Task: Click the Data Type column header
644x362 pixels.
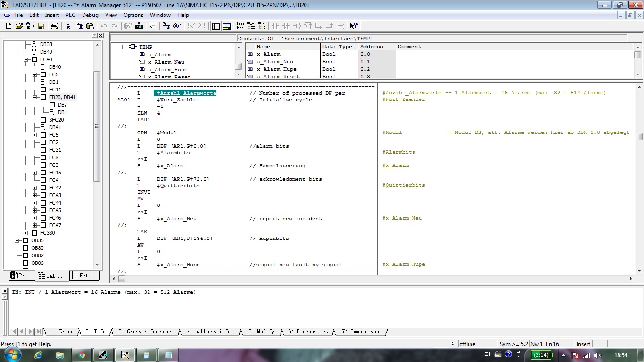Action: click(x=339, y=47)
